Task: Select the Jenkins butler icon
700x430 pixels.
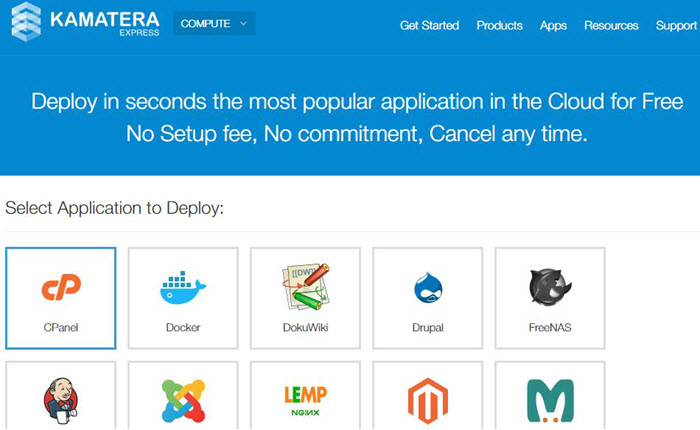Action: click(x=61, y=401)
